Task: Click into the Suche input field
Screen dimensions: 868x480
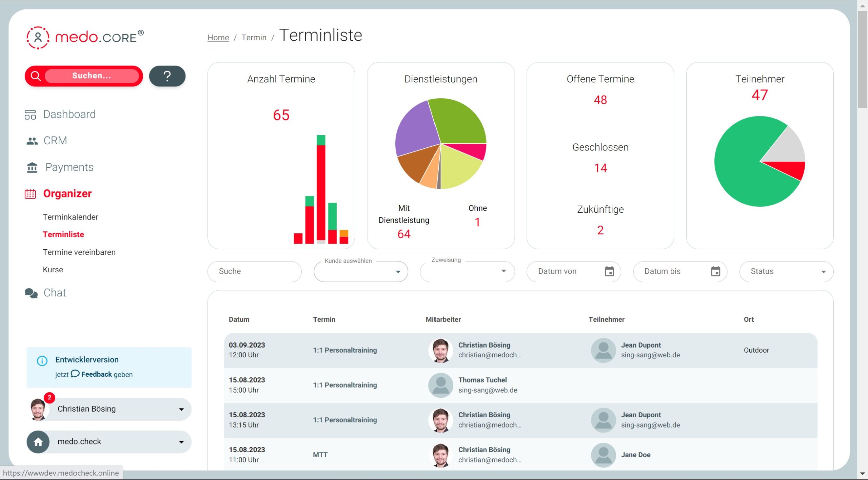Action: (254, 271)
